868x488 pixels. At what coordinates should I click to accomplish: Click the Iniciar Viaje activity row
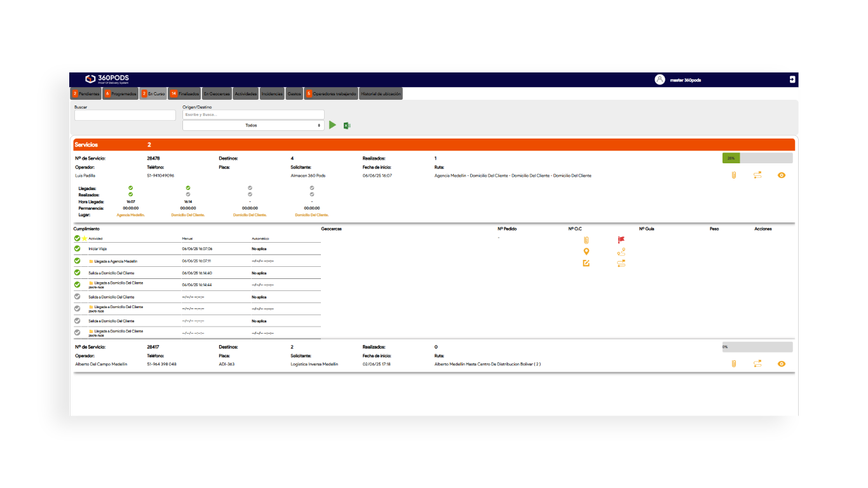click(197, 248)
